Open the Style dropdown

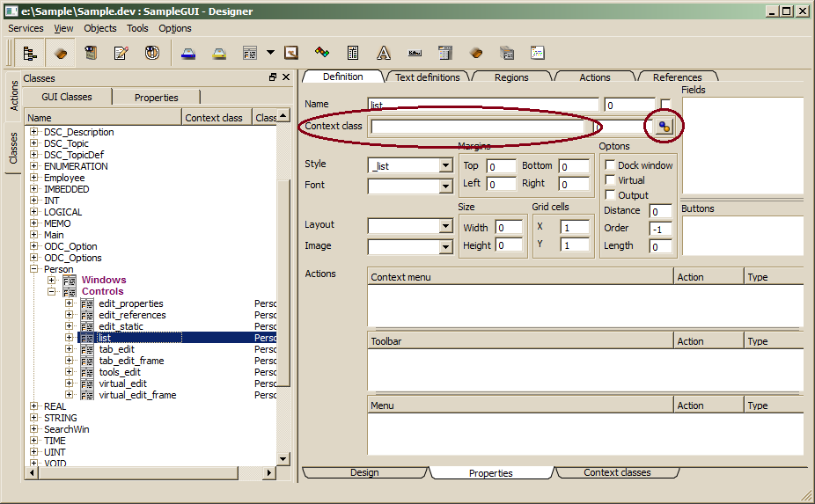click(445, 165)
